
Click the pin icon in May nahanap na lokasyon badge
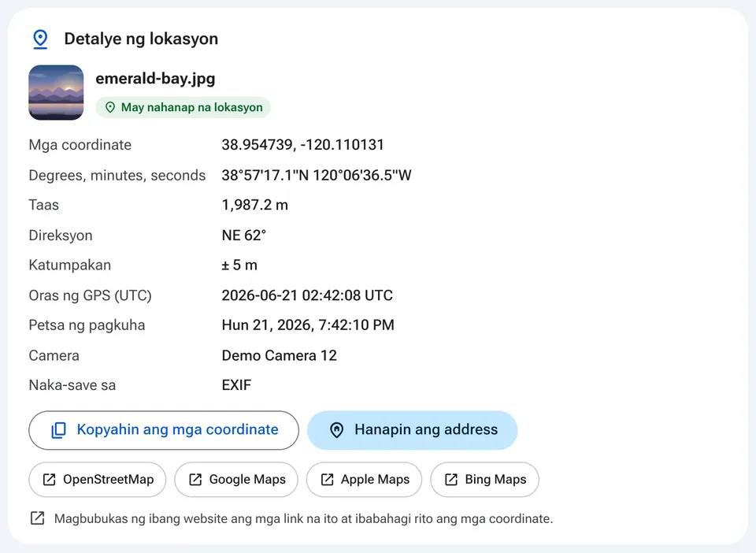110,107
